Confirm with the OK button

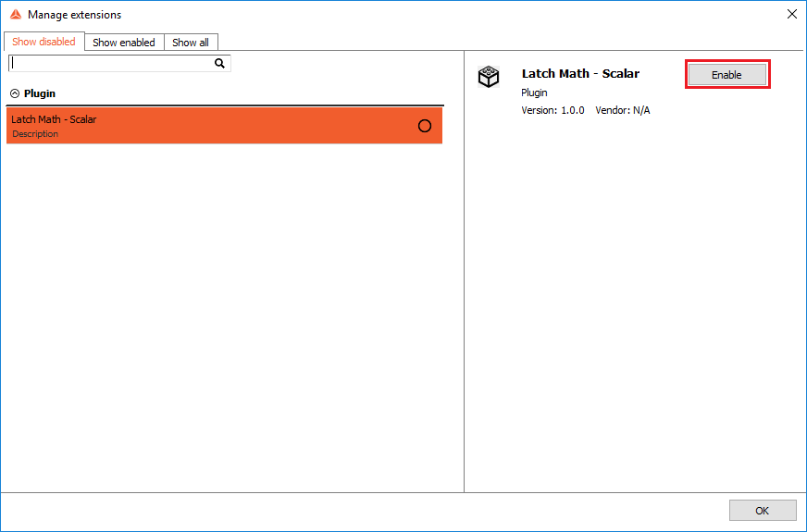(x=763, y=511)
